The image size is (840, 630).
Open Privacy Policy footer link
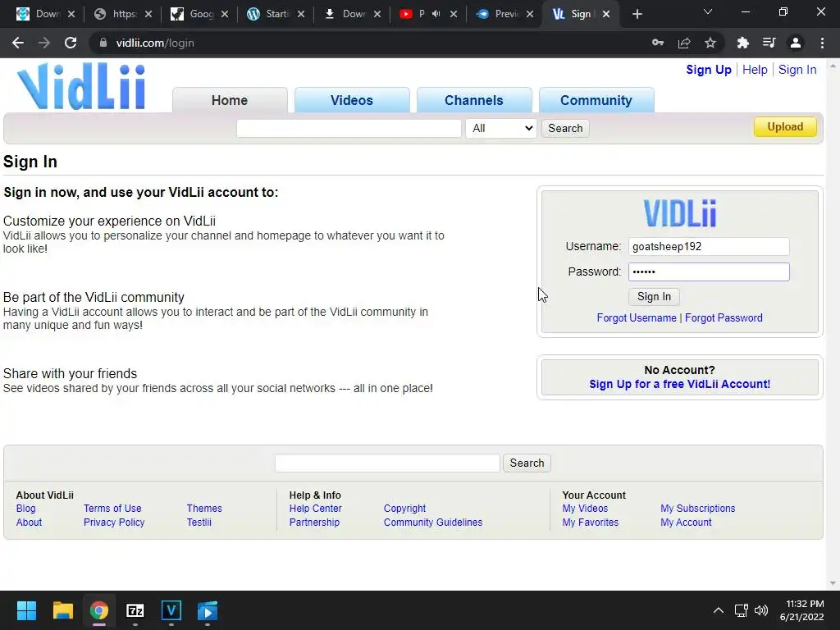114,523
